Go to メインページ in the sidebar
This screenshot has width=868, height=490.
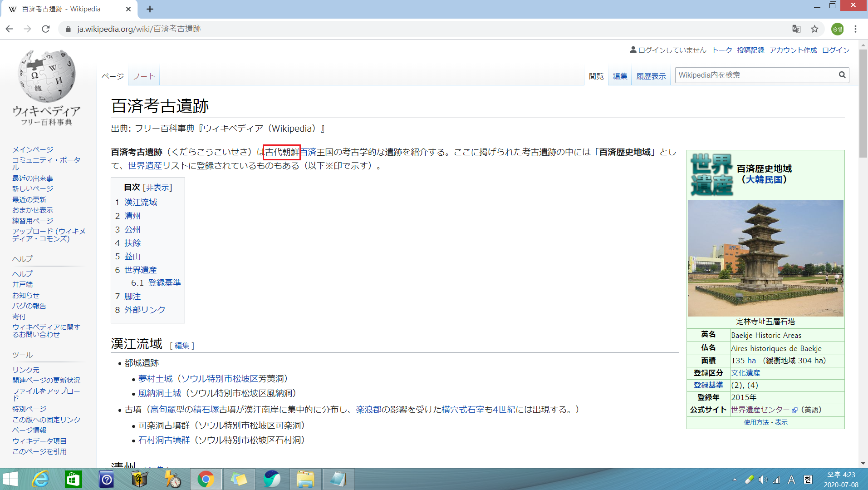33,149
